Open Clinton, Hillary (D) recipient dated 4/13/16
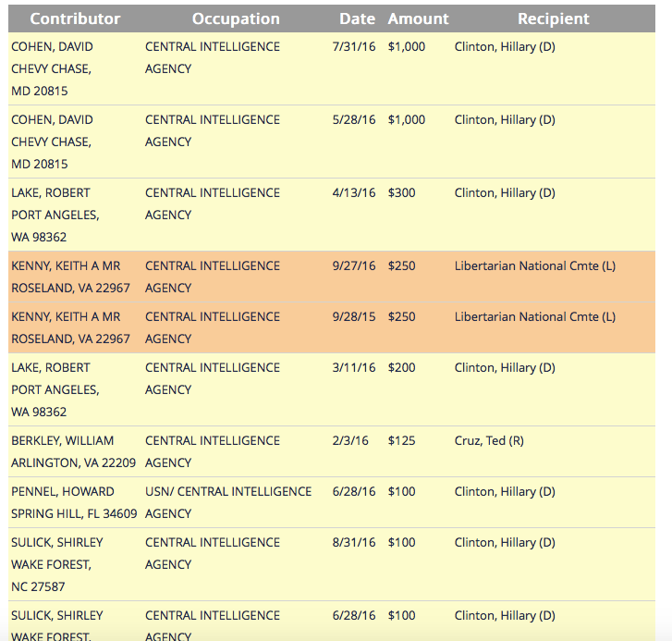This screenshot has width=672, height=641. click(505, 193)
